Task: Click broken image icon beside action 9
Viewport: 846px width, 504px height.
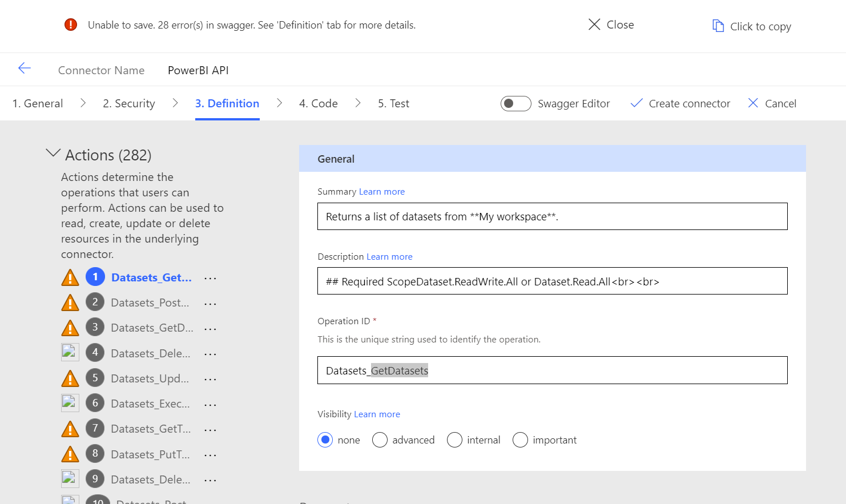Action: tap(70, 478)
